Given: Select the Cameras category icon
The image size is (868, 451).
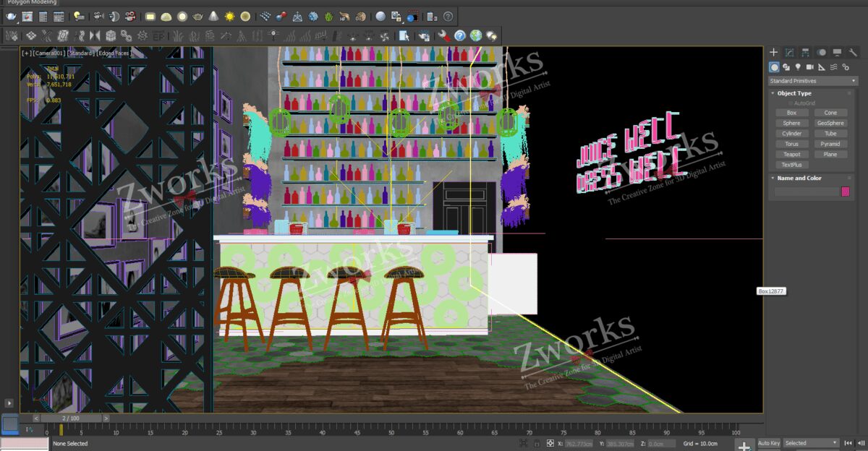Looking at the screenshot, I should [809, 67].
